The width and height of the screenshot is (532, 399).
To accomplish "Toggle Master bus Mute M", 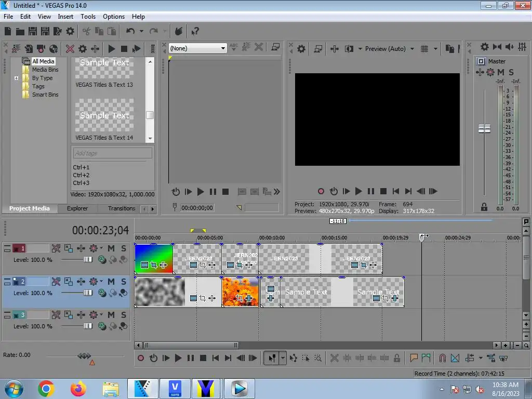I will (501, 72).
